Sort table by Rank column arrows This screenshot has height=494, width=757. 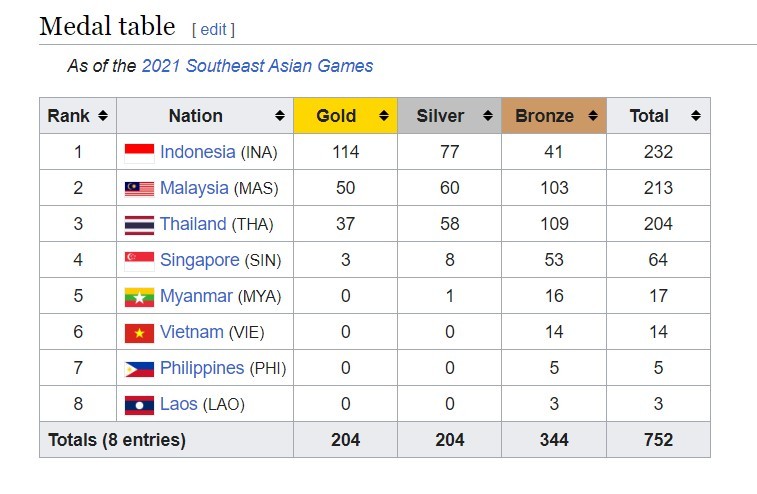[x=103, y=115]
